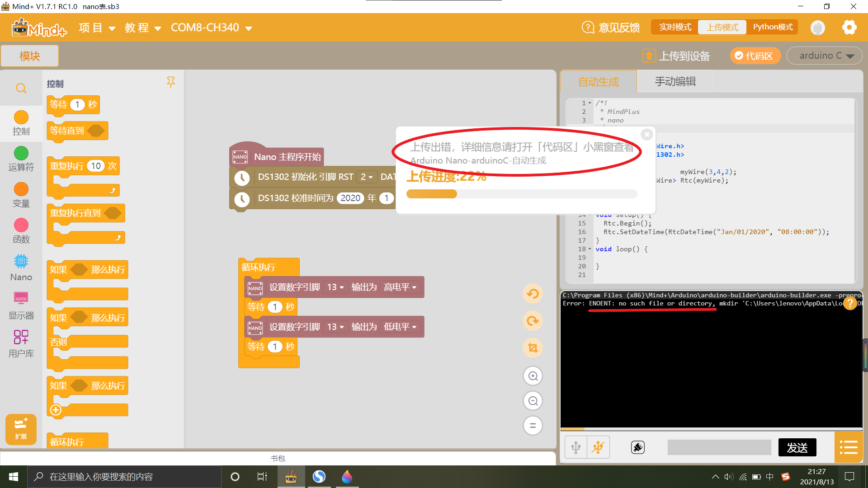
Task: Open 意见反馈 feedback
Action: [x=611, y=28]
